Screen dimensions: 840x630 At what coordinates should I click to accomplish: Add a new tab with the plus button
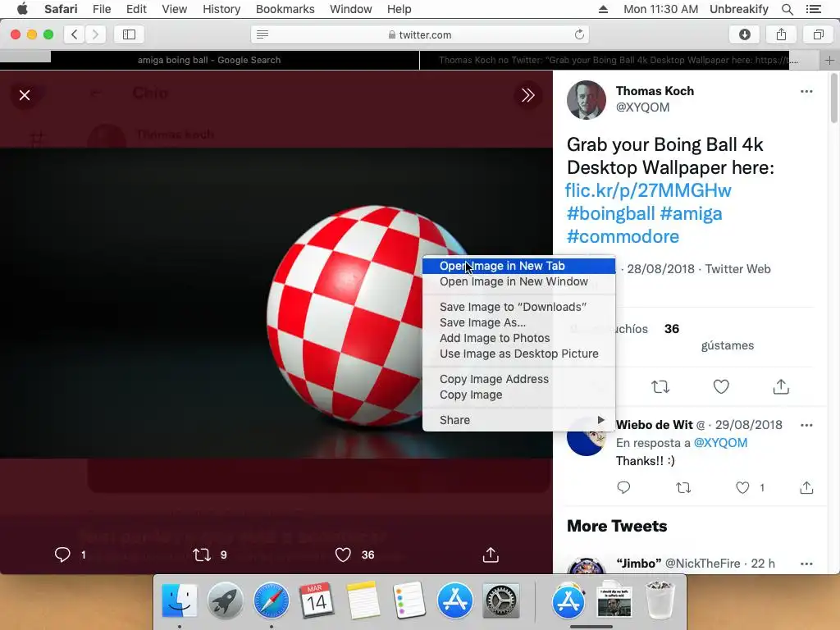coord(829,60)
